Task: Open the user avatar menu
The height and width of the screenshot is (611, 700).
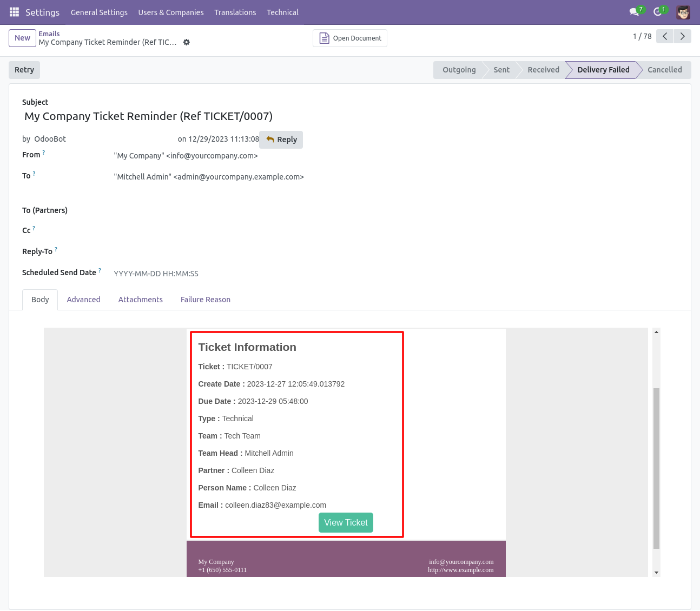Action: tap(683, 12)
